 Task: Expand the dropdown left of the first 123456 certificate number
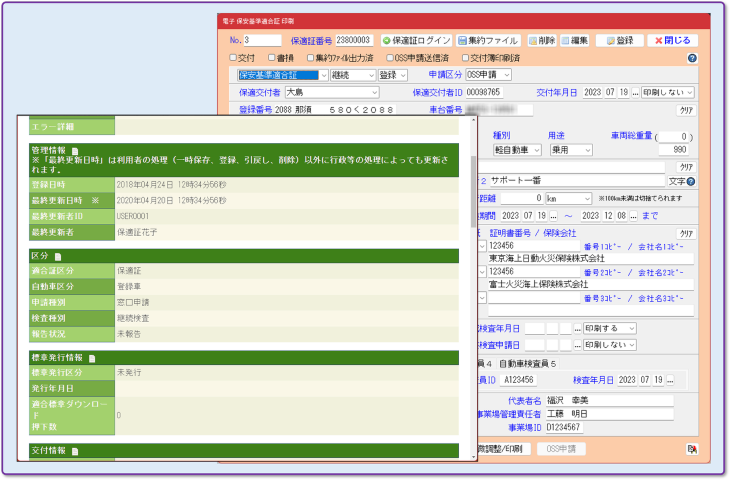click(x=482, y=246)
